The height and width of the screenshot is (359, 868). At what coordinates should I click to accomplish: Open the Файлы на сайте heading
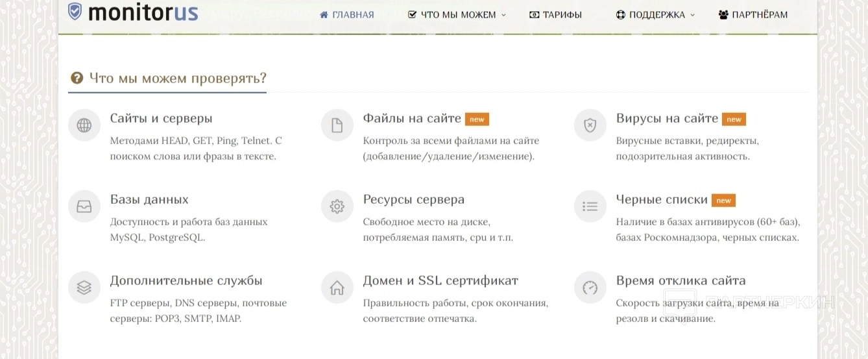[x=412, y=119]
